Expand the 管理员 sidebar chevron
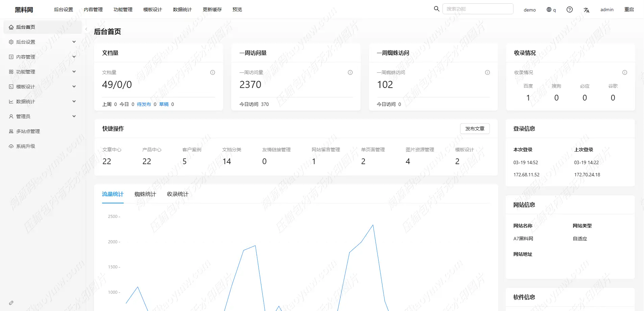The image size is (644, 311). [x=74, y=116]
